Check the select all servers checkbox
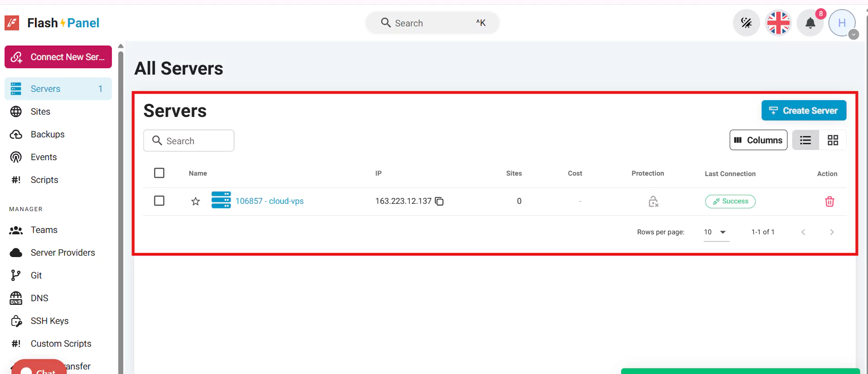Viewport: 868px width, 374px height. (x=159, y=173)
